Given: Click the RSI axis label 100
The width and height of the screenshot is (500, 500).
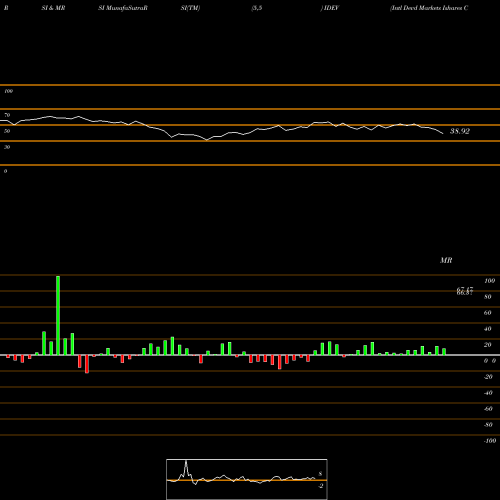Looking at the screenshot, I should (x=8, y=91).
